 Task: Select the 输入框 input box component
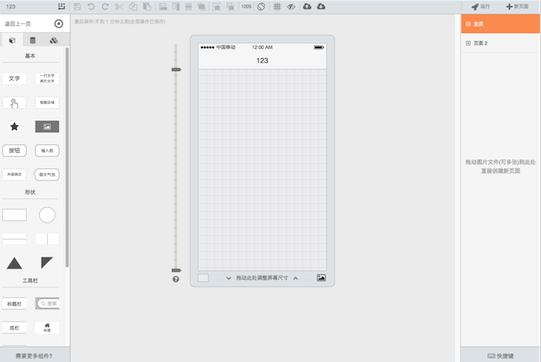coord(47,150)
